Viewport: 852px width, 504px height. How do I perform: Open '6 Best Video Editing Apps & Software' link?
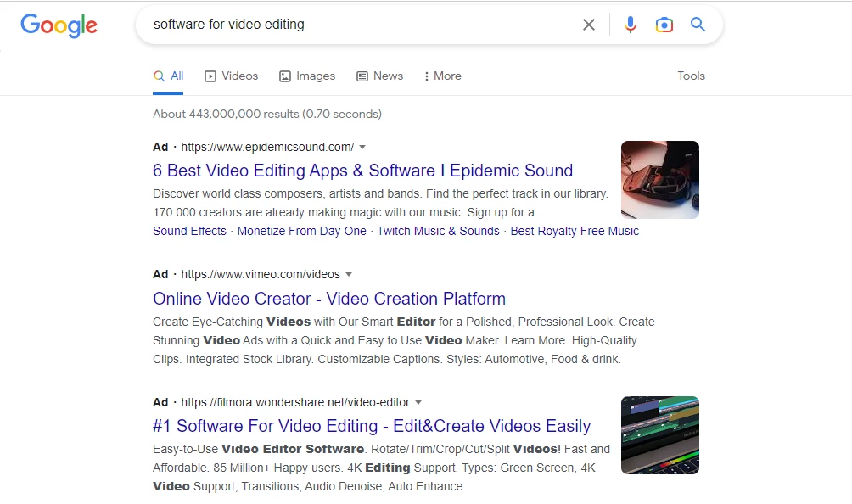(362, 171)
